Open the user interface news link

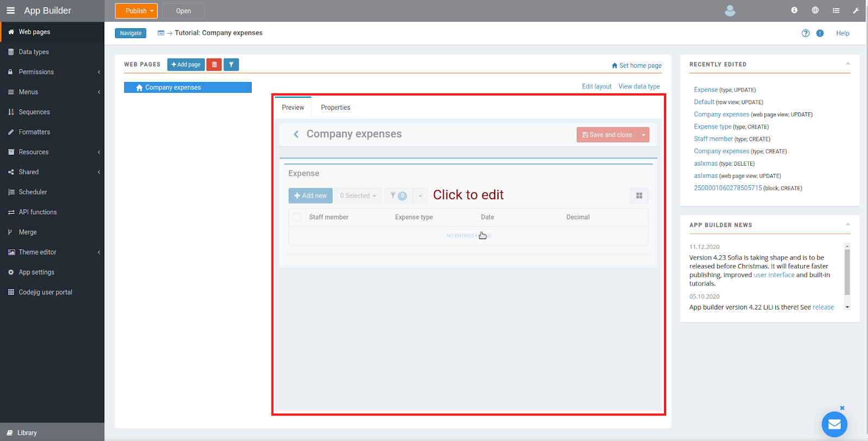[774, 275]
